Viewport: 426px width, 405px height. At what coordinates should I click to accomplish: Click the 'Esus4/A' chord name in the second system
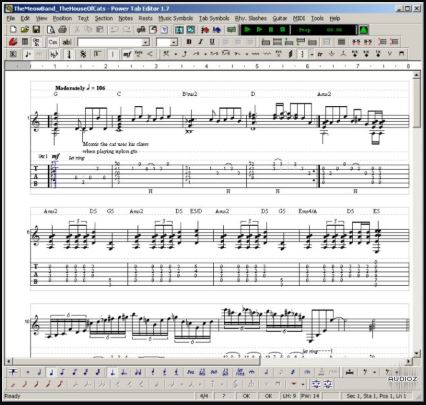pyautogui.click(x=308, y=211)
